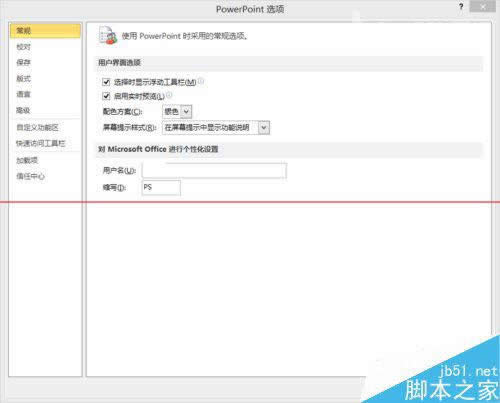This screenshot has height=403, width=500.
Task: Close the PowerPoint 选项 dialog
Action: pos(482,6)
